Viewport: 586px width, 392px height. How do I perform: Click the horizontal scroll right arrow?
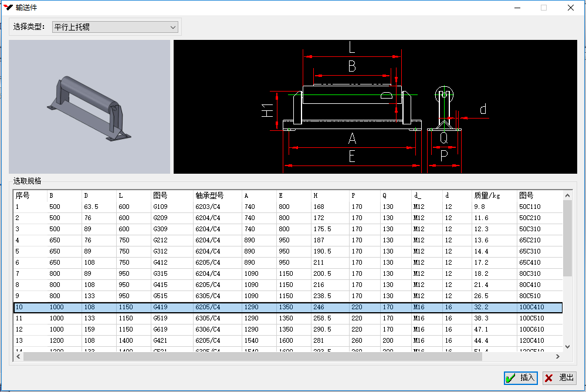[x=559, y=356]
